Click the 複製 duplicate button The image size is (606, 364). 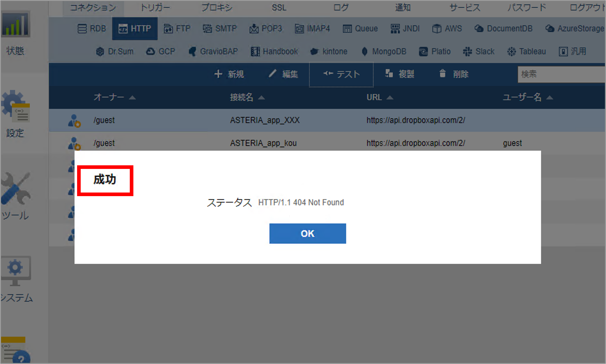pos(400,74)
